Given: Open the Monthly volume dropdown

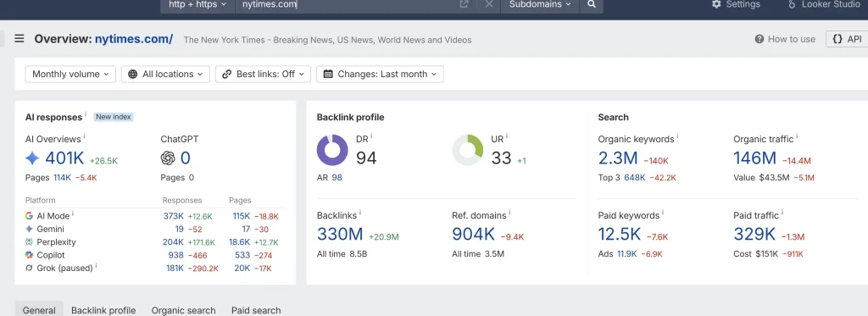Looking at the screenshot, I should 70,75.
